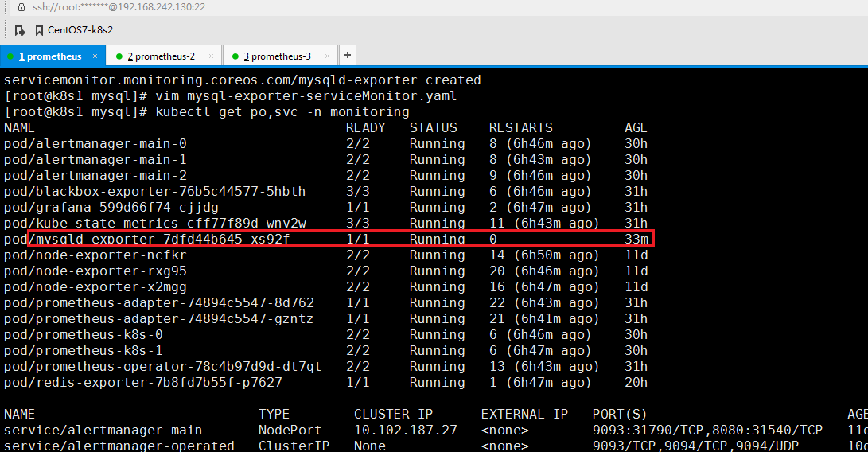Image resolution: width=868 pixels, height=452 pixels.
Task: Click the session arrow icon left of CentOS7-k8s2
Action: [20, 30]
